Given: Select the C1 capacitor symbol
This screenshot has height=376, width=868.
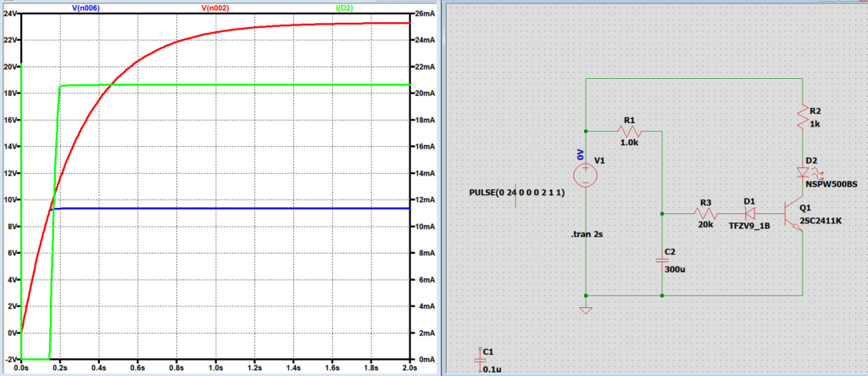Looking at the screenshot, I should [x=480, y=361].
